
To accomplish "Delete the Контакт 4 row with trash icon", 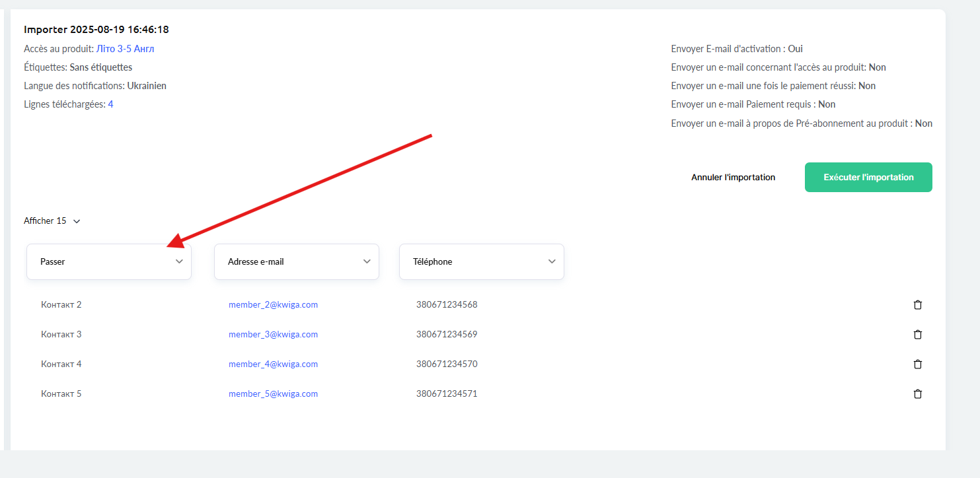I will 917,364.
